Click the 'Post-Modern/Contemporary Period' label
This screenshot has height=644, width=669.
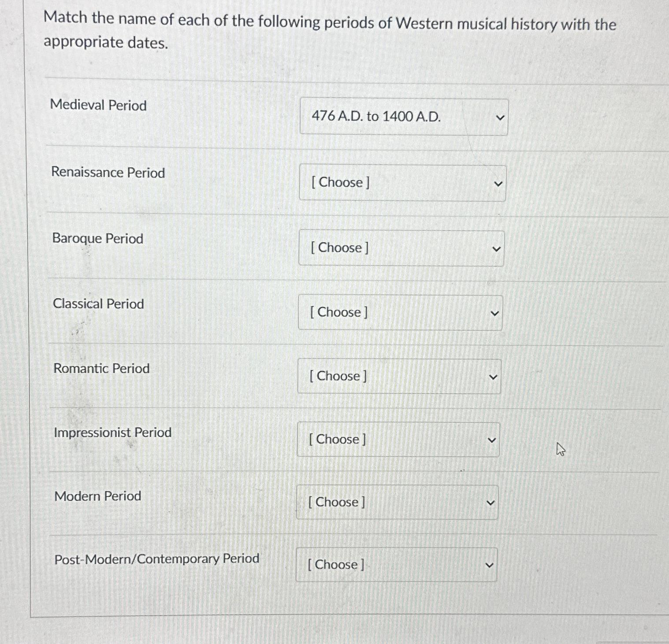pyautogui.click(x=156, y=558)
